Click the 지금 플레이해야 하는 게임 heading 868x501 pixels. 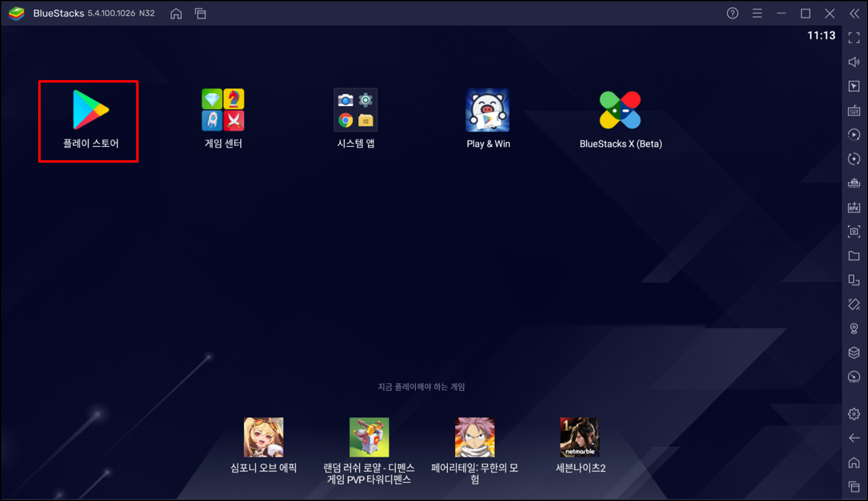tap(421, 387)
